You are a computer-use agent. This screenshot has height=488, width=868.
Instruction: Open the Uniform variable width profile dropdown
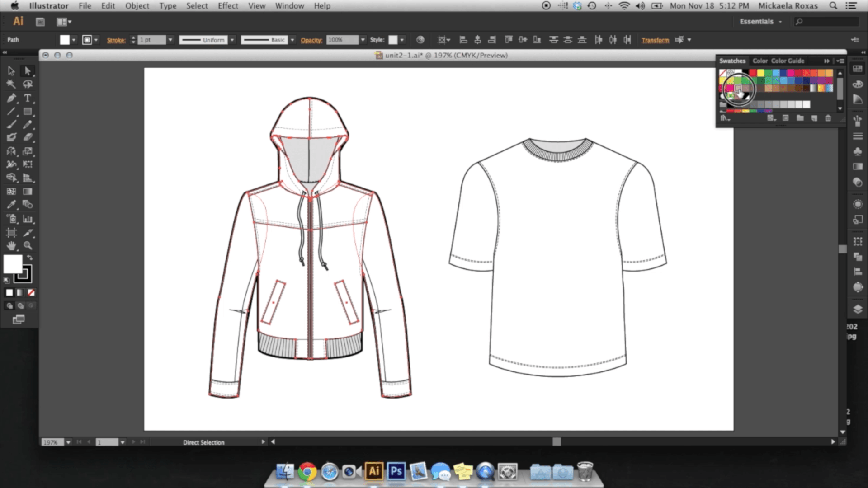click(232, 40)
